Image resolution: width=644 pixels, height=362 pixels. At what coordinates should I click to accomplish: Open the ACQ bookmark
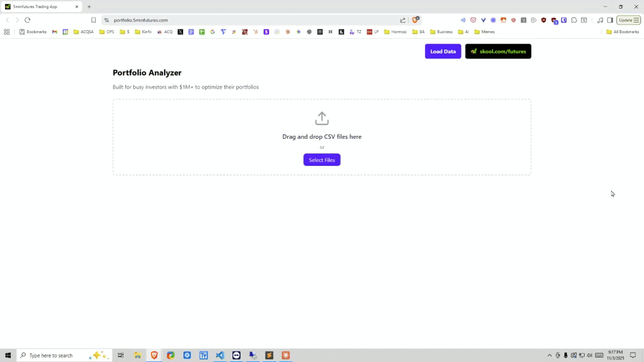[x=165, y=31]
